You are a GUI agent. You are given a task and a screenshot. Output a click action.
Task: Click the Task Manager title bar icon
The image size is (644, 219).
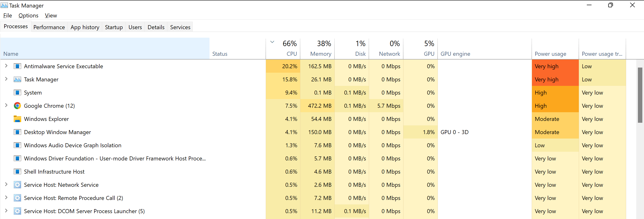point(4,5)
